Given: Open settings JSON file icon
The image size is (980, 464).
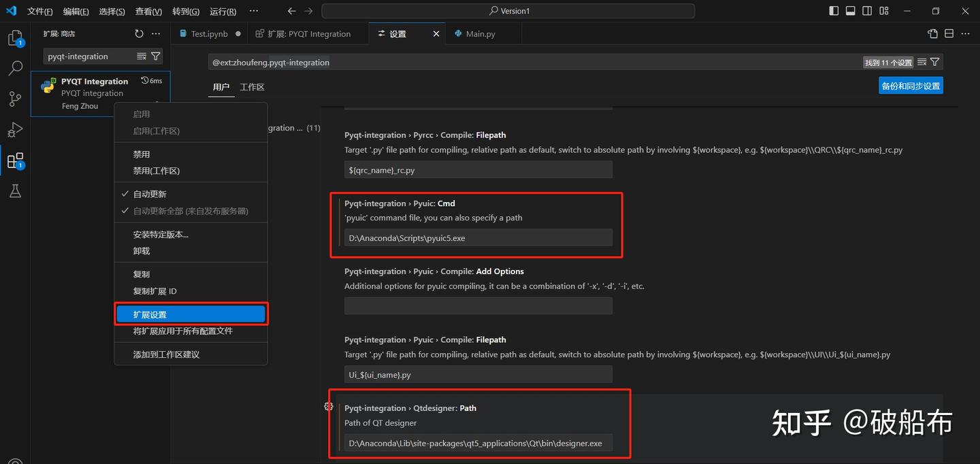Looking at the screenshot, I should click(x=932, y=33).
